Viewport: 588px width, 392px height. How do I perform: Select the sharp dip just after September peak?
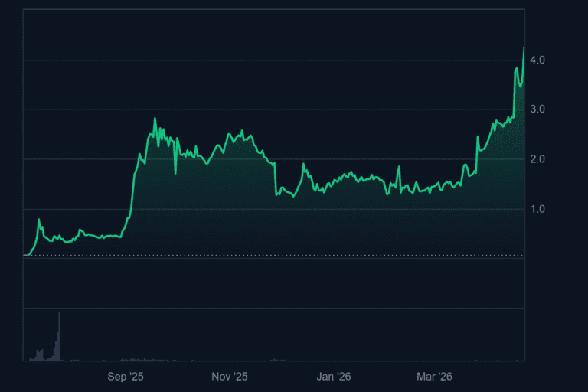(175, 173)
